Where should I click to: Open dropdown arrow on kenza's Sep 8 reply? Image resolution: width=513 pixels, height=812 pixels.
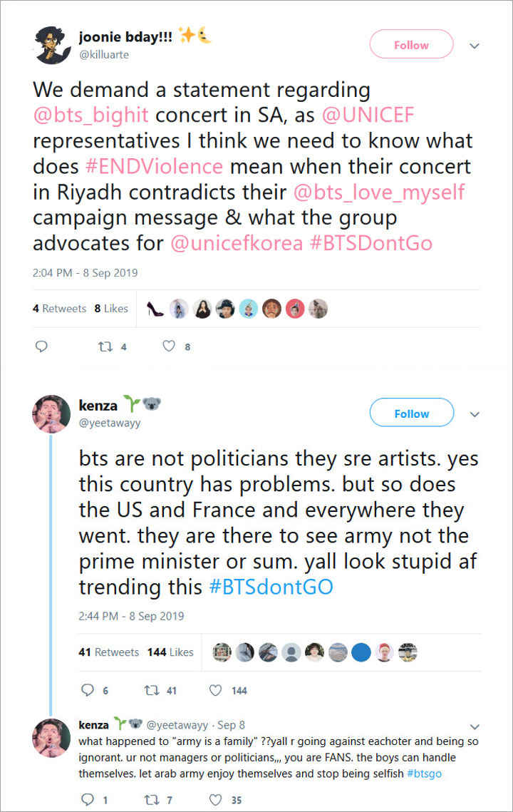[475, 725]
